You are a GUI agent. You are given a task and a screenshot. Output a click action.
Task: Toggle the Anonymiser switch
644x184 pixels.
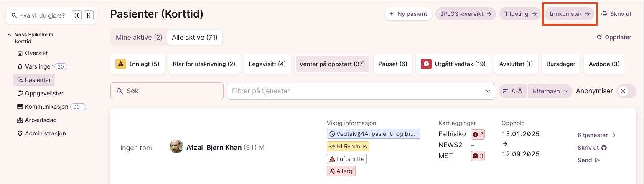[626, 91]
